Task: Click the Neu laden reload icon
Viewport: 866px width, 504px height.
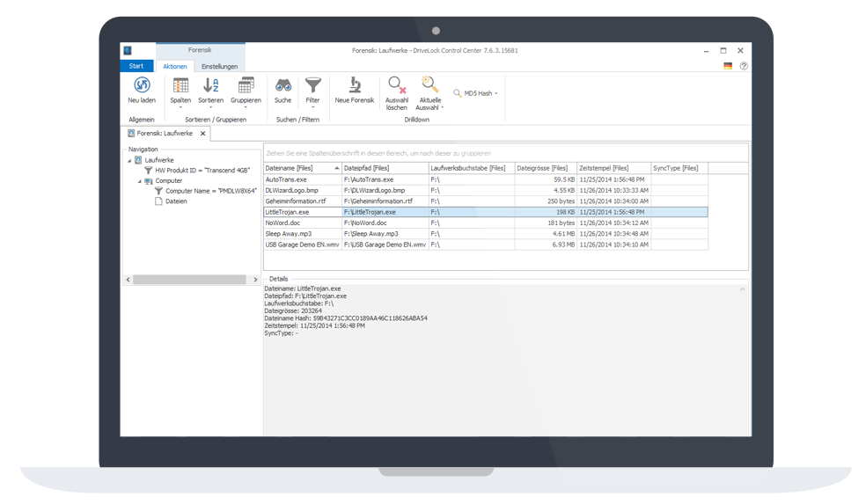Action: click(x=141, y=85)
